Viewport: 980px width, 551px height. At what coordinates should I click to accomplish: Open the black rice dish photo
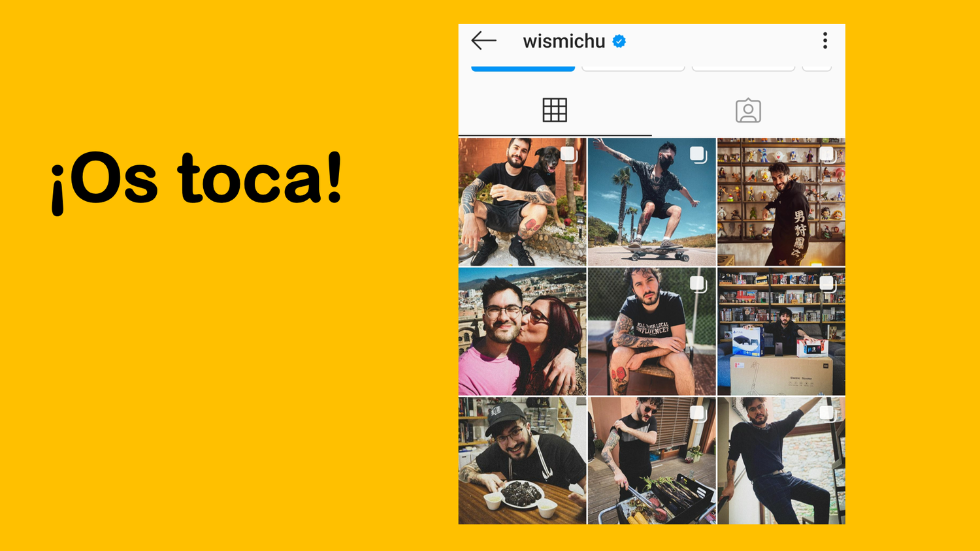(522, 461)
